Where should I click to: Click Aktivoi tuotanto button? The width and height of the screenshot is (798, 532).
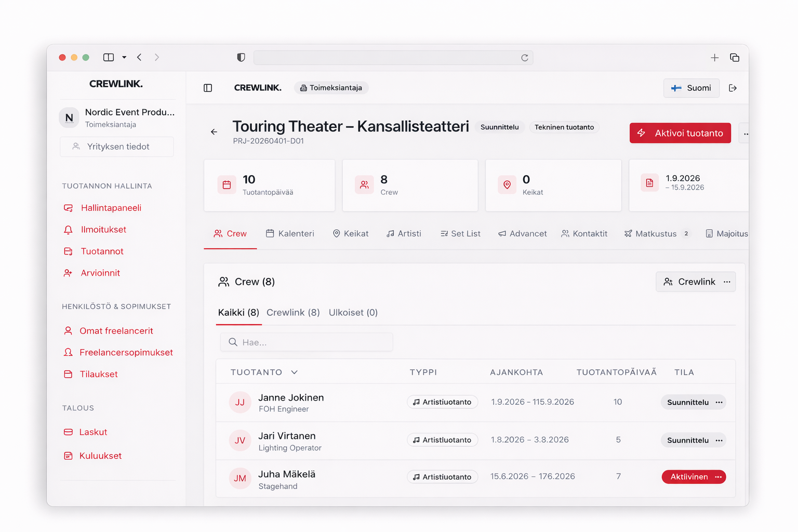[680, 133]
